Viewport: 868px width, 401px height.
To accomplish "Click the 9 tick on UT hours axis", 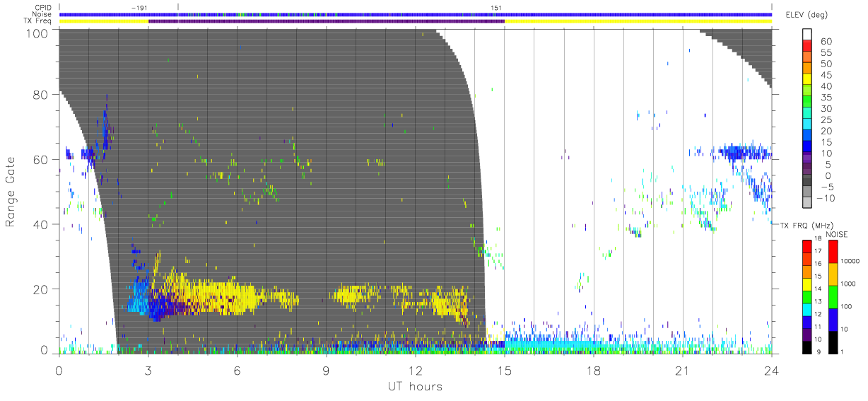I will pyautogui.click(x=326, y=370).
